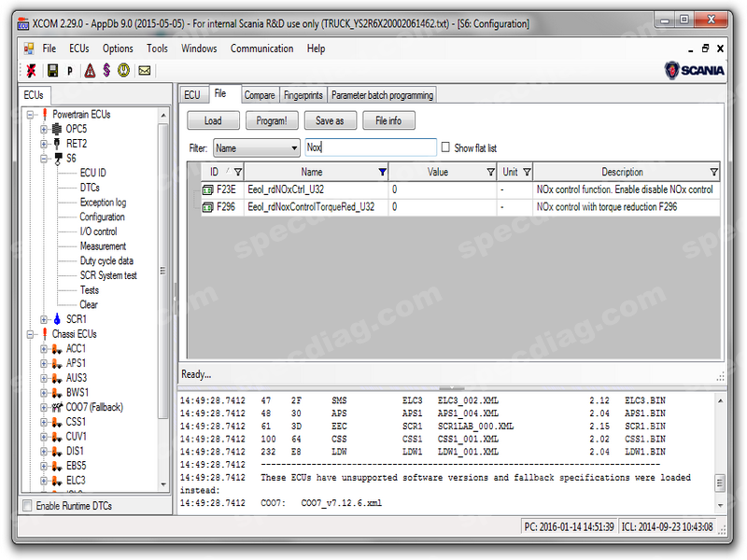The image size is (747, 560).
Task: Expand the ACC1 chassis ECU node
Action: (44, 349)
